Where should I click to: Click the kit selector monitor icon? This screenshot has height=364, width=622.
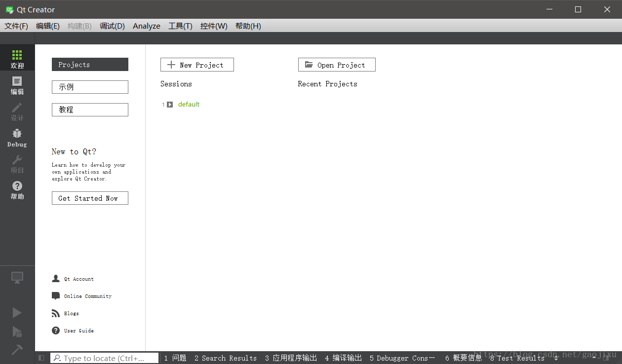(x=17, y=278)
